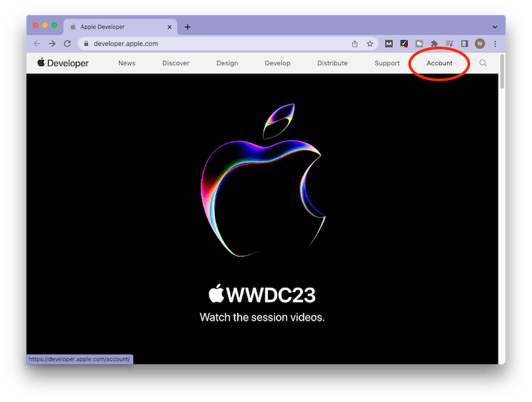Click the WWDC23 heading
The height and width of the screenshot is (402, 532).
262,294
